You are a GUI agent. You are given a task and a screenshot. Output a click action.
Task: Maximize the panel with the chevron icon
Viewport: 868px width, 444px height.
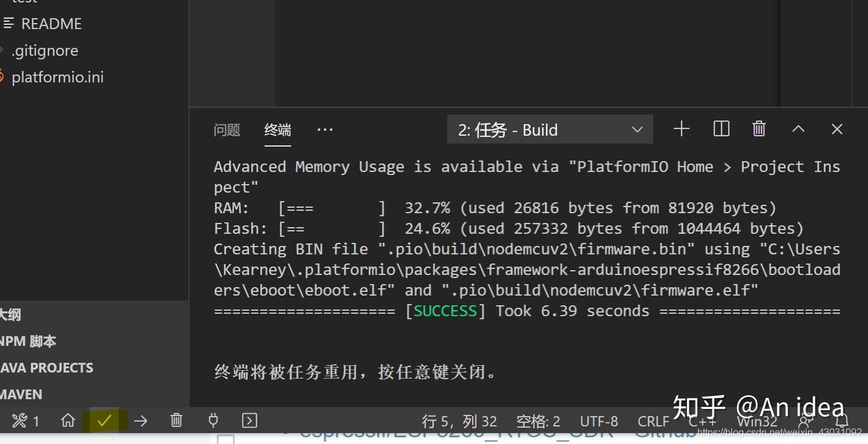click(x=798, y=128)
